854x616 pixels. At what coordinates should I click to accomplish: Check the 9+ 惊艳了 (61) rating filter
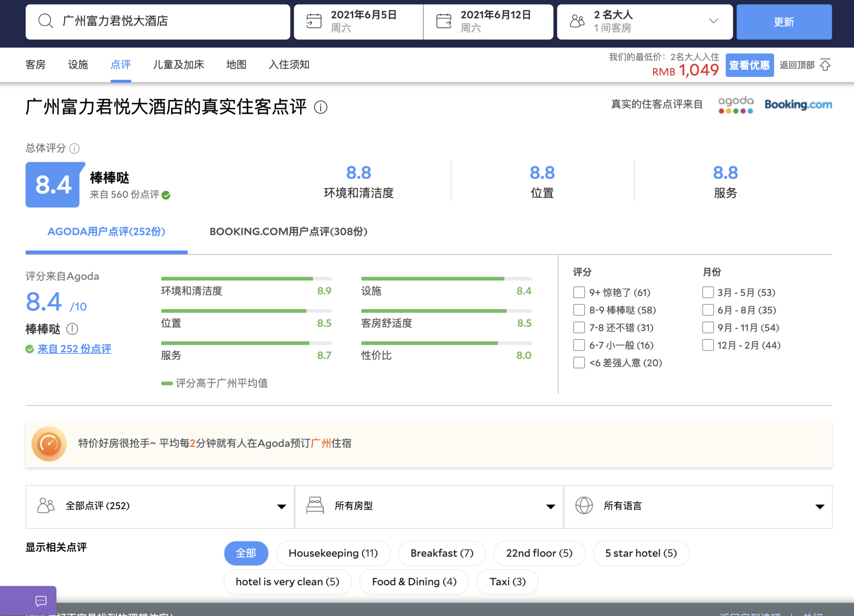click(579, 292)
